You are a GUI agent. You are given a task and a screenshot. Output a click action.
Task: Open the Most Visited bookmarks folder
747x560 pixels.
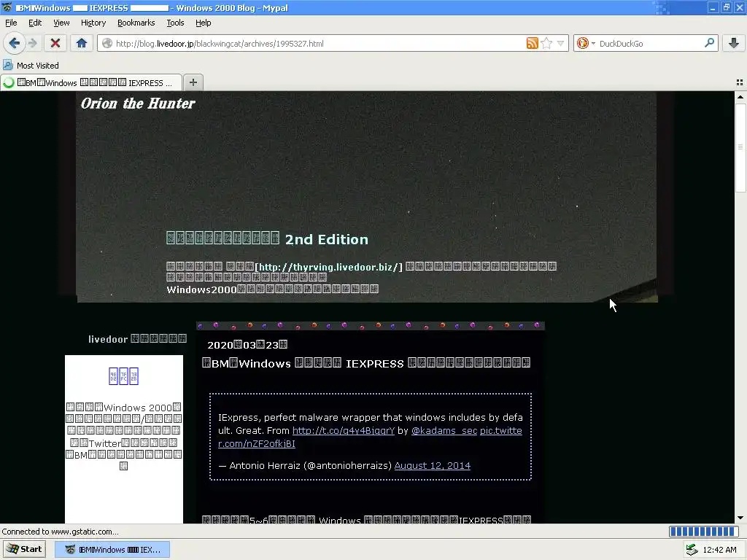[31, 65]
